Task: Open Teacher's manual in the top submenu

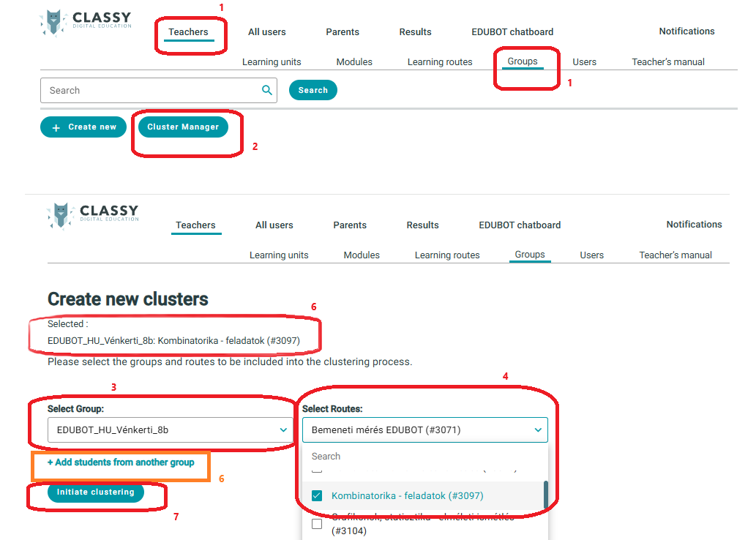Action: [667, 61]
